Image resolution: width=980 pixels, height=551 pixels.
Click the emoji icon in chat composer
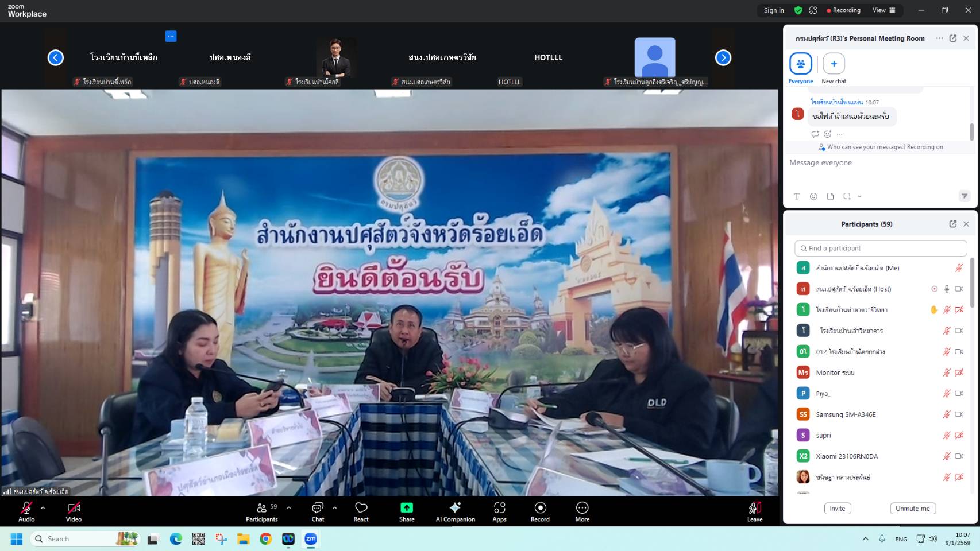[813, 196]
